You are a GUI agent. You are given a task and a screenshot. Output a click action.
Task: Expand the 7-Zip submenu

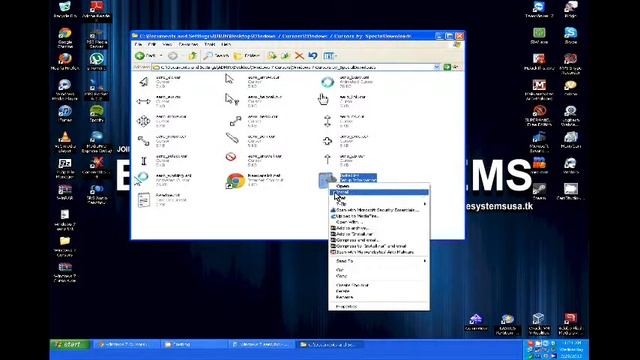point(379,204)
